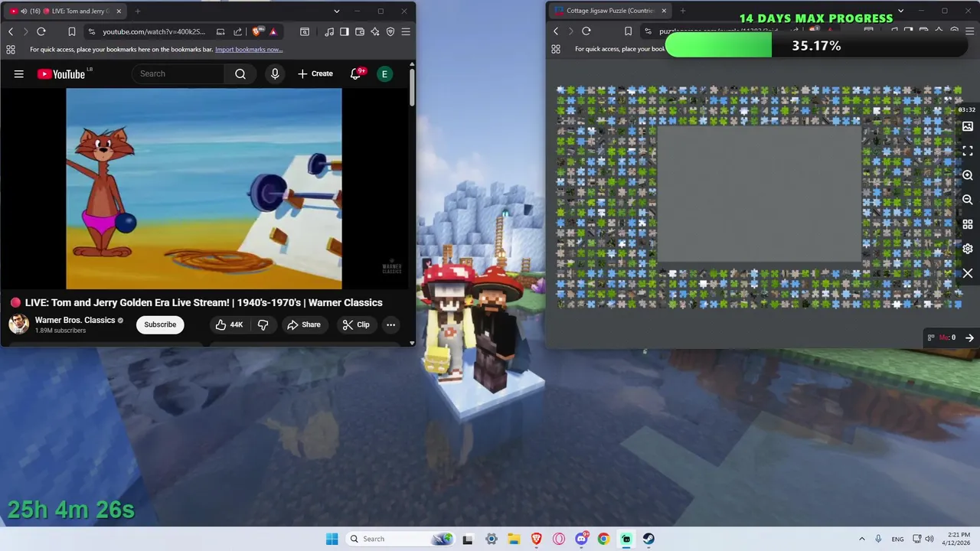This screenshot has height=551, width=980.
Task: Click the Share button under video
Action: point(304,324)
